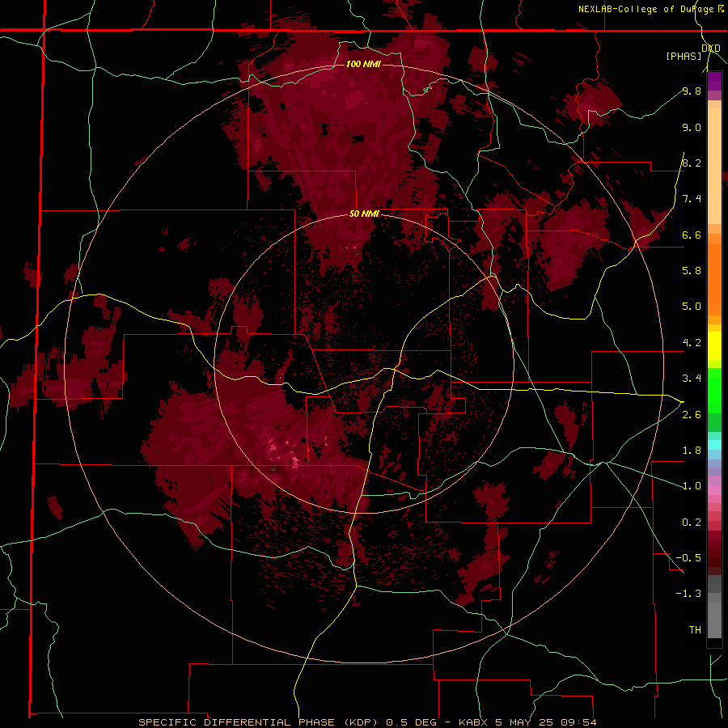Click the 50 NMI range ring label
The width and height of the screenshot is (728, 728).
[364, 214]
